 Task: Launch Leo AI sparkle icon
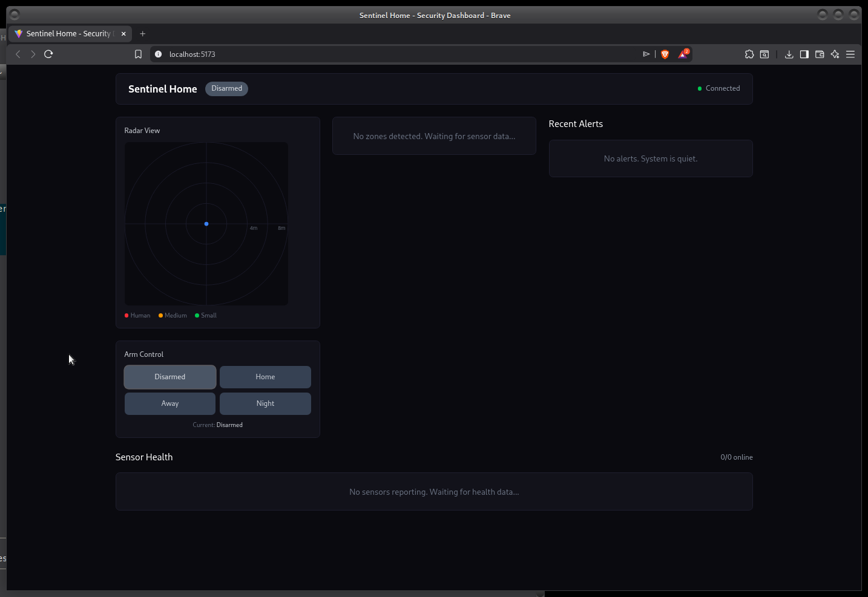835,54
